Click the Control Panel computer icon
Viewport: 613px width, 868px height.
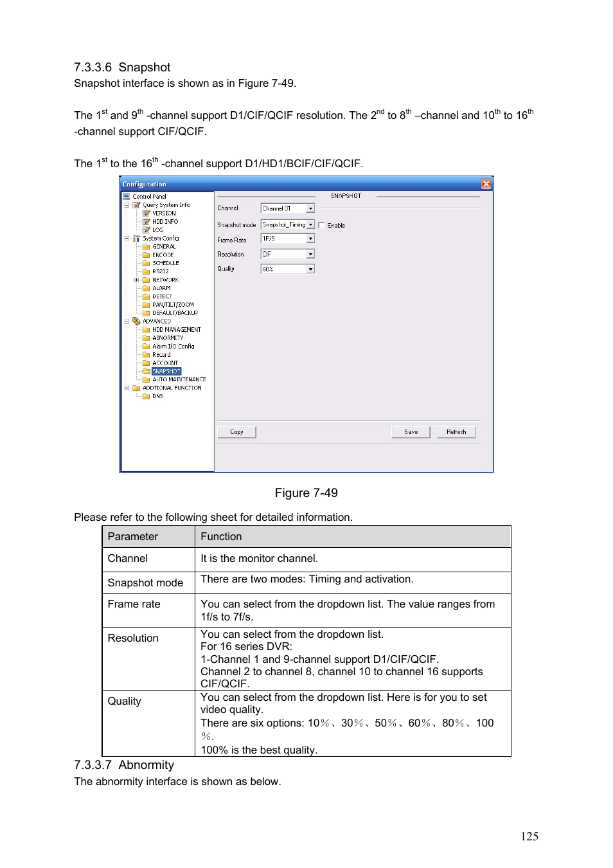click(x=127, y=197)
